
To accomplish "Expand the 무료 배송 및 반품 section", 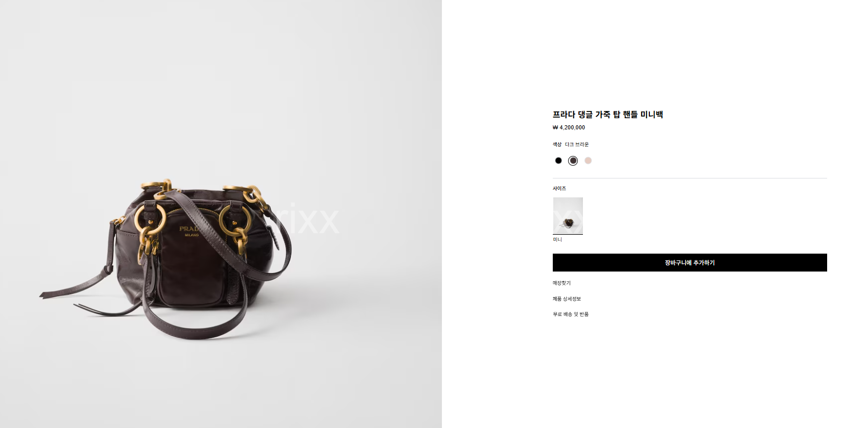I will pyautogui.click(x=571, y=314).
